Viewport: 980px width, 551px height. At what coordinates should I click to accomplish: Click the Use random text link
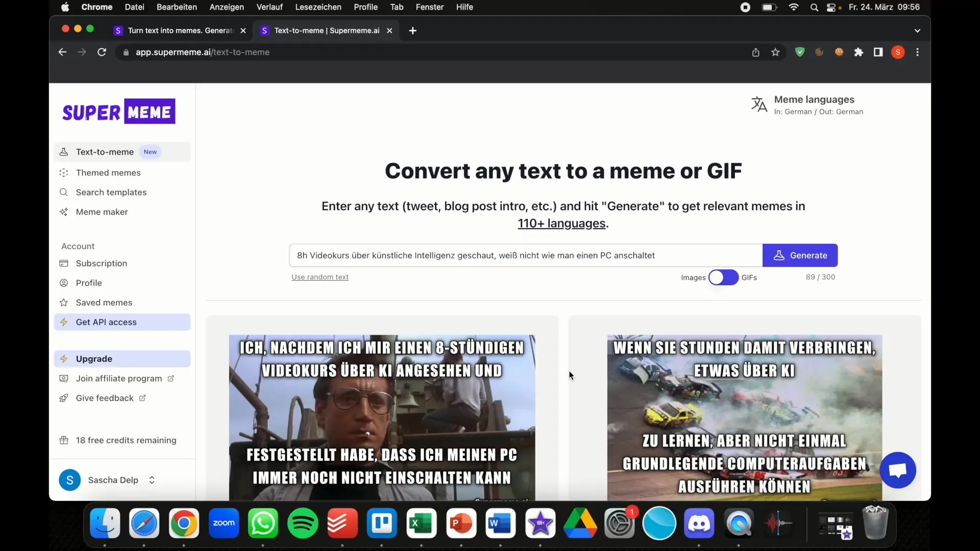pos(321,277)
